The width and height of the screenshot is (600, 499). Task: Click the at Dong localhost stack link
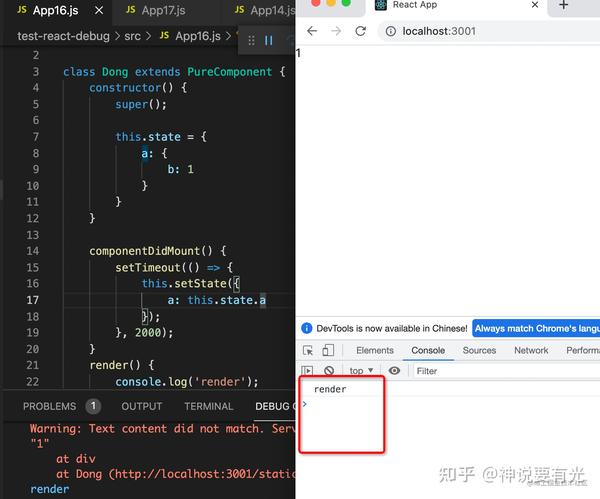click(176, 474)
